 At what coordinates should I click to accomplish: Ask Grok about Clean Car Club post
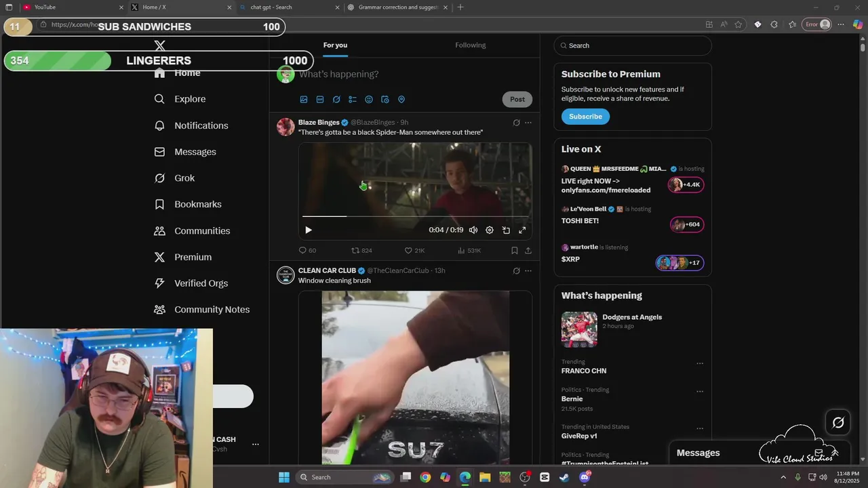pyautogui.click(x=516, y=271)
